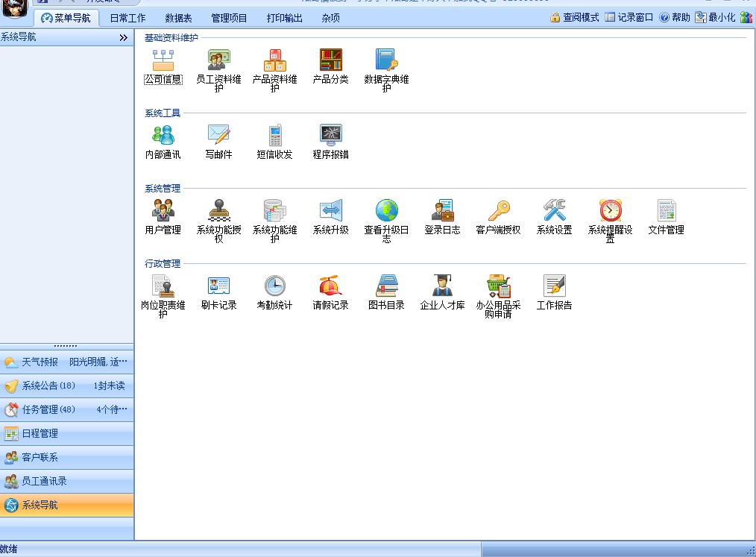Screen dimensions: 756x557
Task: Toggle 查阅模式 read-only mode
Action: click(575, 17)
